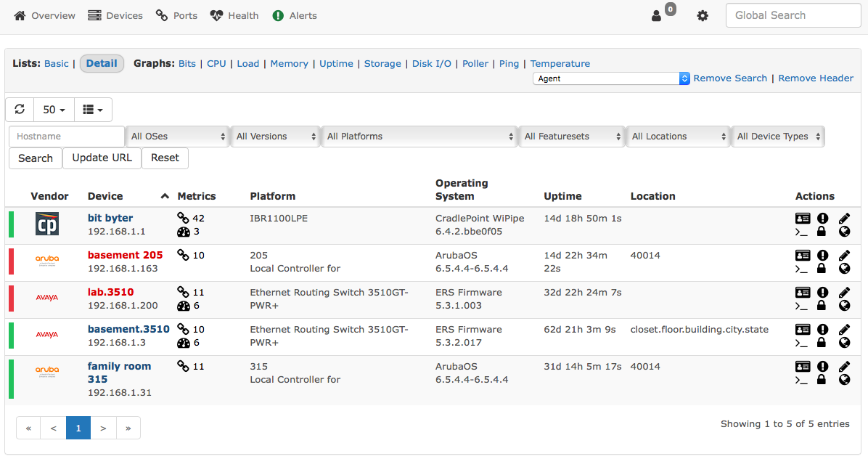868x459 pixels.
Task: Show the Poller graphs
Action: (475, 64)
